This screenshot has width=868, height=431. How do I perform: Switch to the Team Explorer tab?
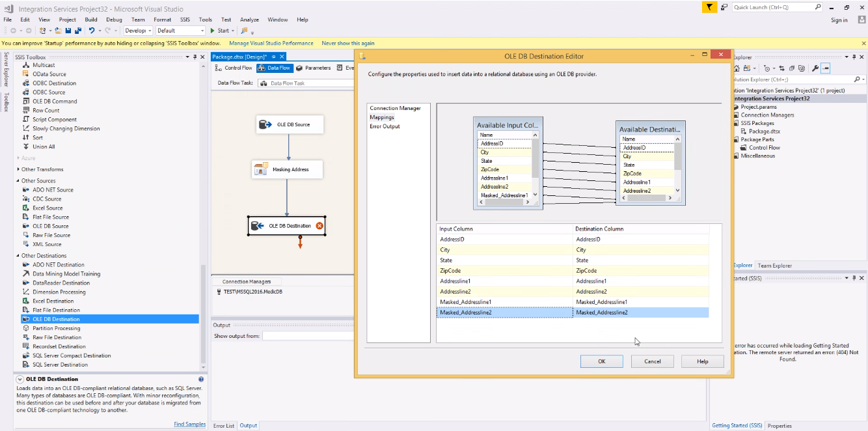point(774,266)
